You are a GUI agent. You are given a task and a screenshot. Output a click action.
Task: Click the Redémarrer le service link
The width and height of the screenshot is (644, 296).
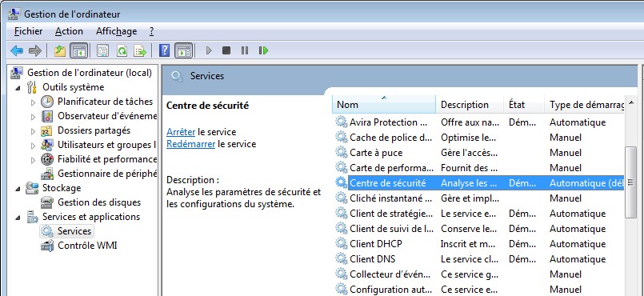190,144
